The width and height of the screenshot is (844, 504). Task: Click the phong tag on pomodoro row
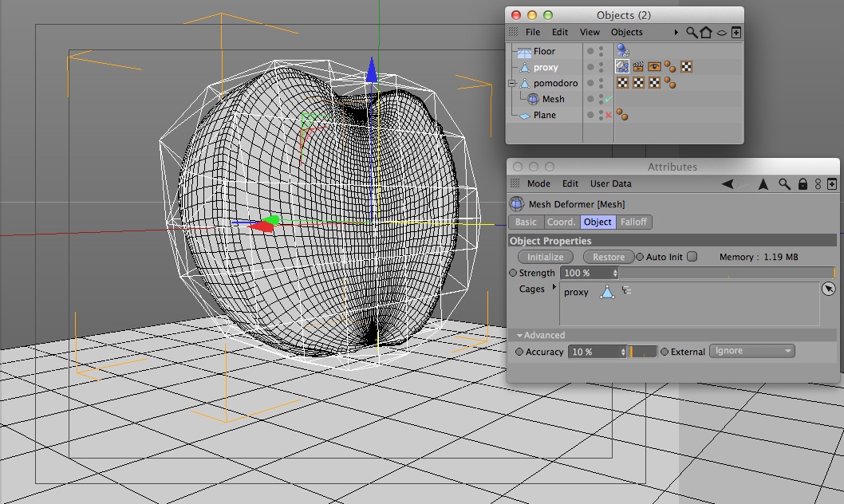pos(670,83)
